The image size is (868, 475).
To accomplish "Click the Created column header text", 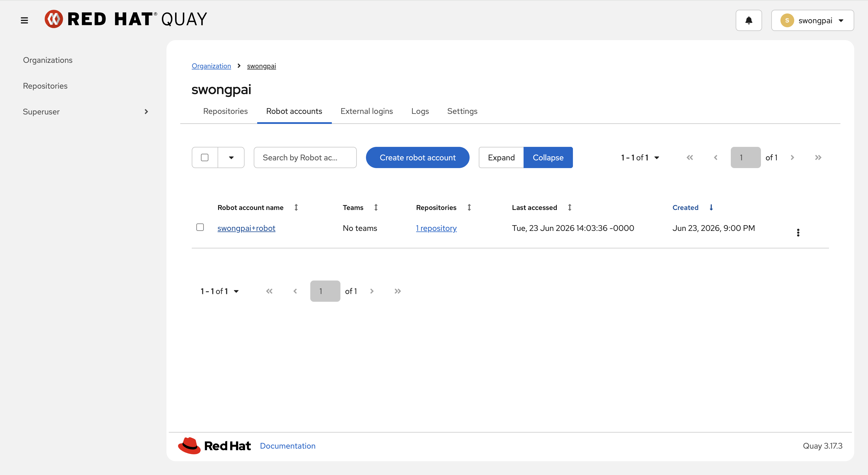I will pyautogui.click(x=685, y=207).
